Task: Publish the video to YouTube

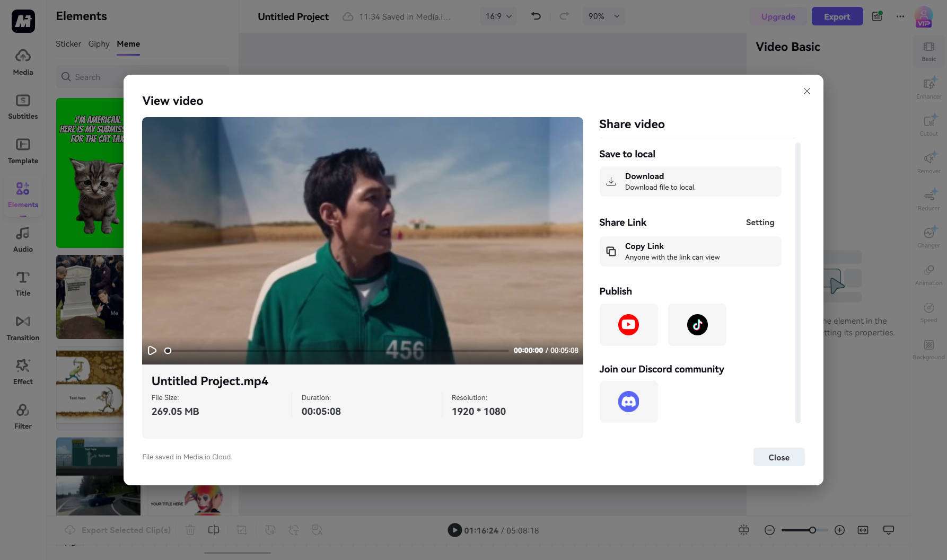Action: click(x=628, y=324)
